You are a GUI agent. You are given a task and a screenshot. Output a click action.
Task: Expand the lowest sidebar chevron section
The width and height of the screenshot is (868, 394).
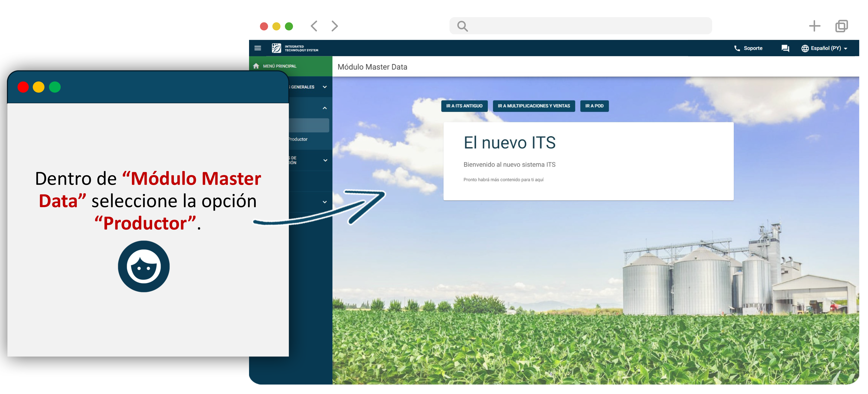click(324, 202)
